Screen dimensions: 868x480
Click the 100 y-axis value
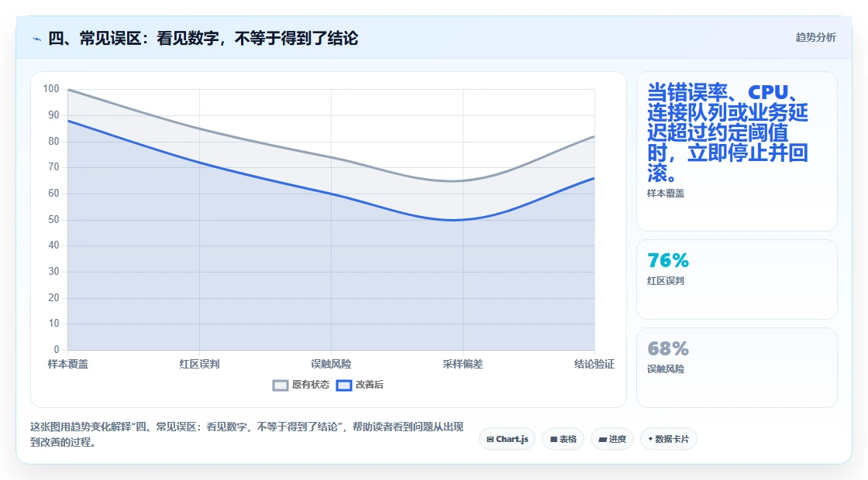point(51,89)
